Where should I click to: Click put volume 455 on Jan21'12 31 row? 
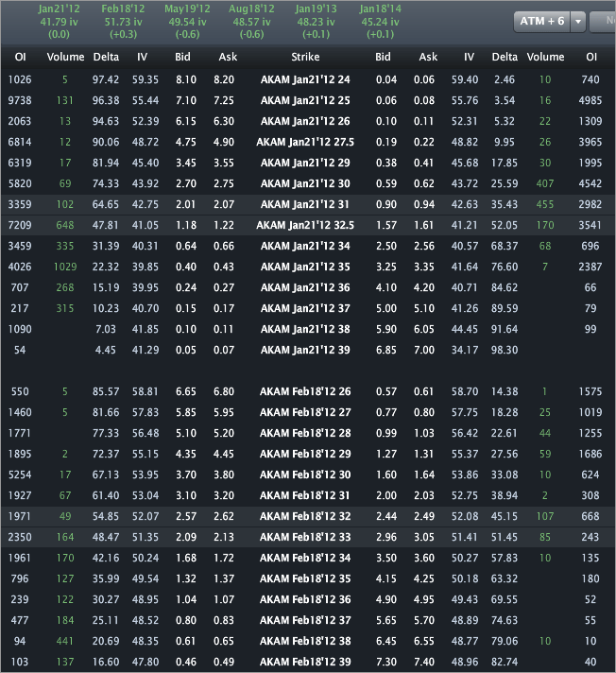545,205
